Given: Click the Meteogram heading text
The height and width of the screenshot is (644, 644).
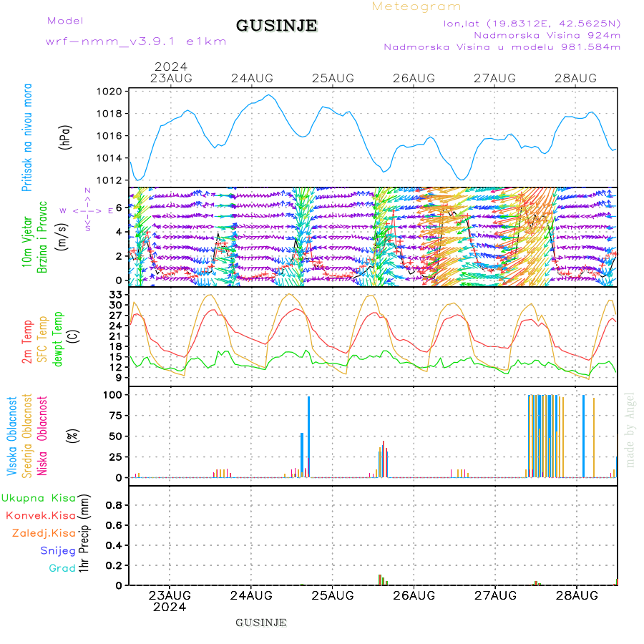Looking at the screenshot, I should (x=416, y=6).
